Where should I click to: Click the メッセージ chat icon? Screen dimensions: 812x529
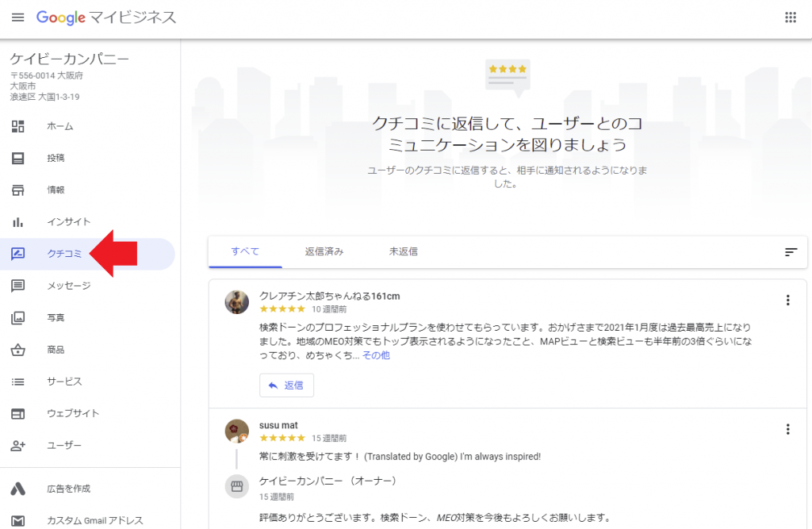pyautogui.click(x=18, y=286)
